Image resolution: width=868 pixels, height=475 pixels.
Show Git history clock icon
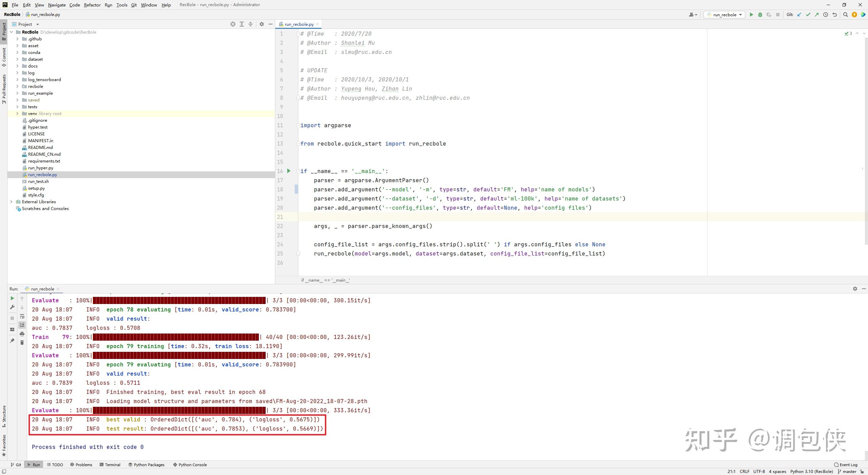(x=826, y=15)
